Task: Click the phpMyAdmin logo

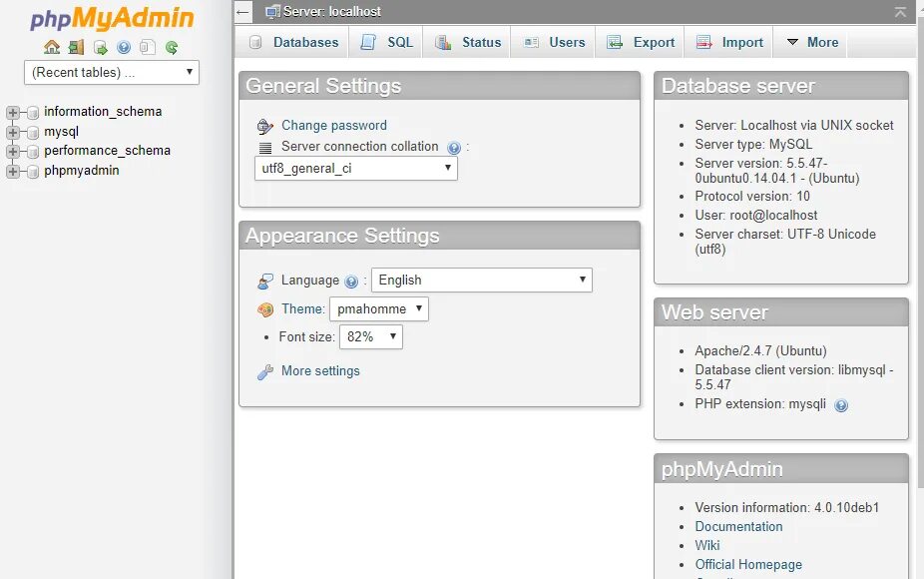Action: pos(112,18)
